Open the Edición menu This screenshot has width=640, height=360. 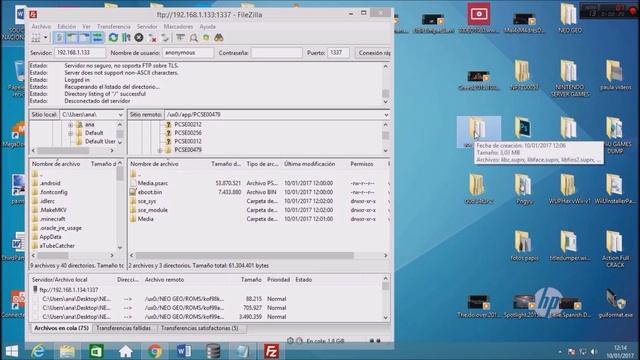click(x=67, y=26)
